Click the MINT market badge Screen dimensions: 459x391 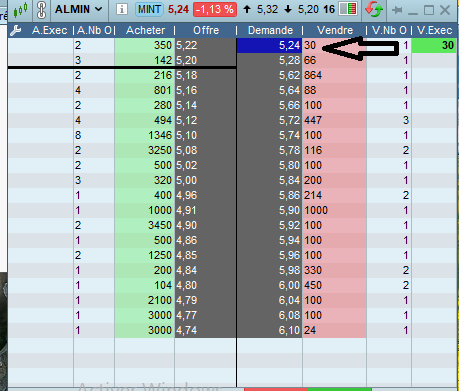pos(149,9)
